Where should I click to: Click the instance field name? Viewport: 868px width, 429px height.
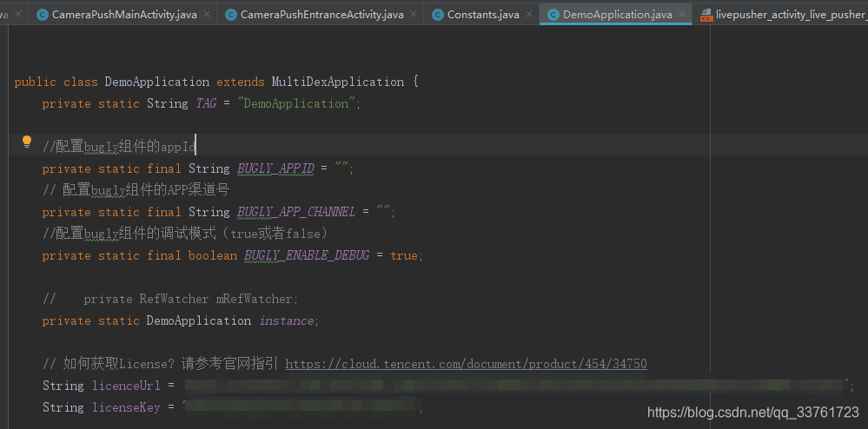(x=286, y=320)
